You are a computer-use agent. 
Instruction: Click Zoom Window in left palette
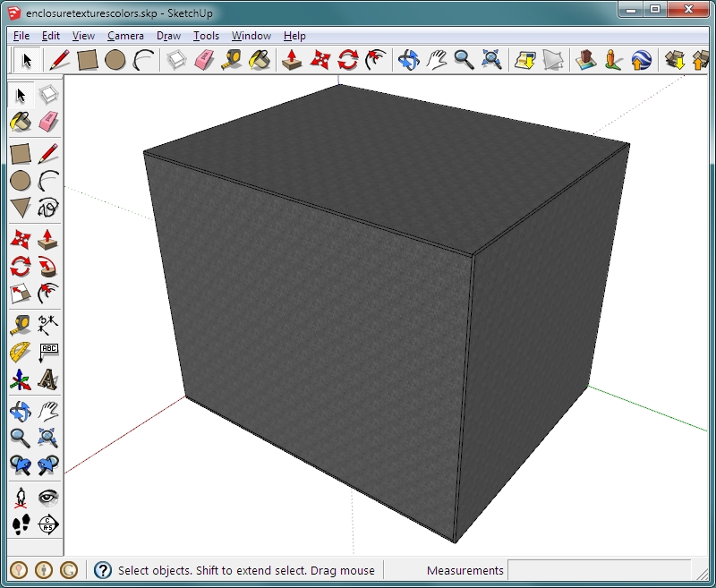[x=48, y=438]
